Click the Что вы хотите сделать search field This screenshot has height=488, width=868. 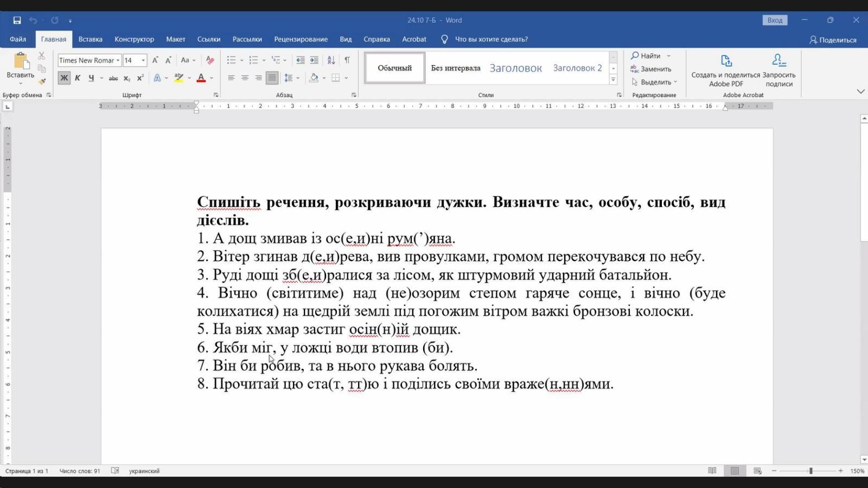tap(491, 39)
